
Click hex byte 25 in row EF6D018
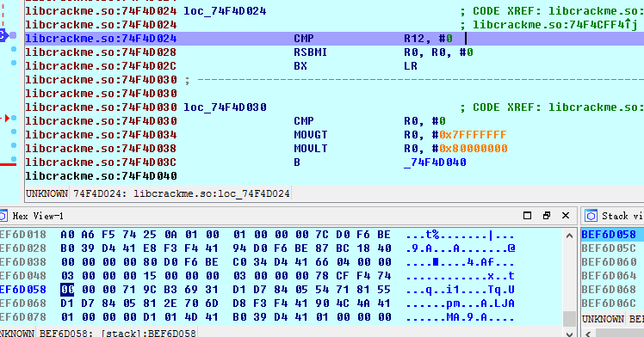coord(150,235)
